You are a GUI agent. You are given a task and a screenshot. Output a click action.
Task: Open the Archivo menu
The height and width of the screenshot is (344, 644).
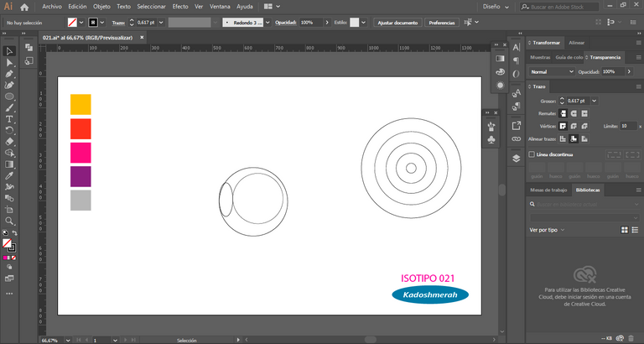pyautogui.click(x=52, y=7)
